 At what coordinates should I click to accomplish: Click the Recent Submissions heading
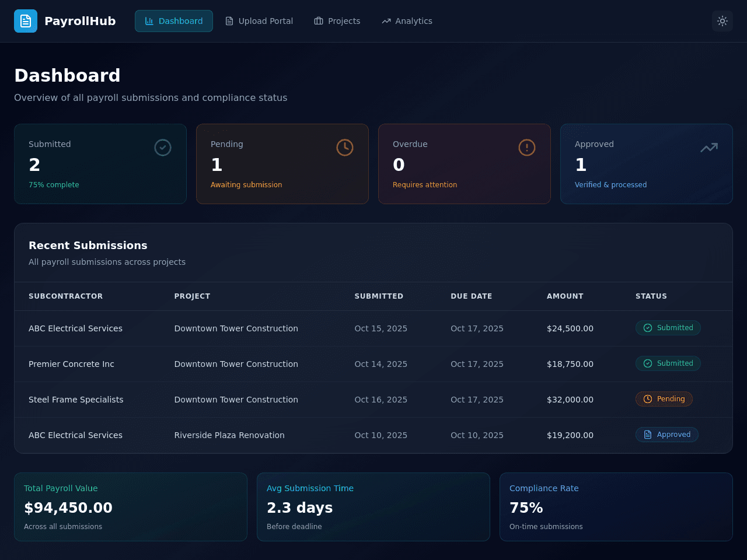88,246
